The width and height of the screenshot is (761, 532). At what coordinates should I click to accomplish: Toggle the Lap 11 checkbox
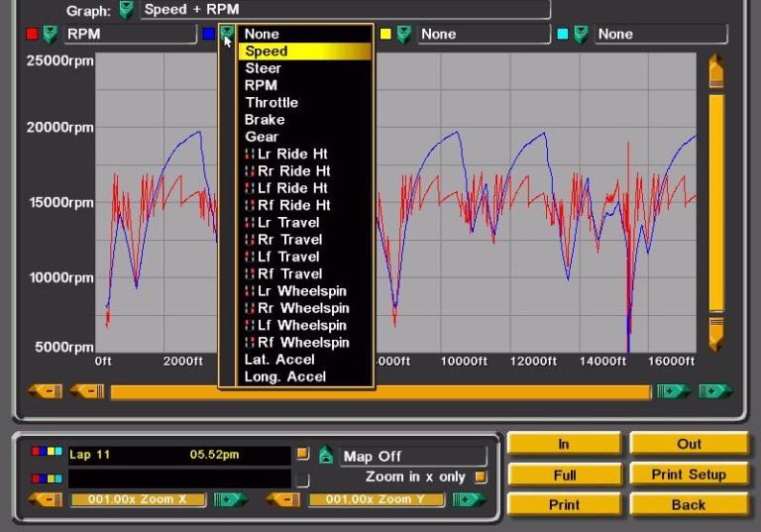303,455
